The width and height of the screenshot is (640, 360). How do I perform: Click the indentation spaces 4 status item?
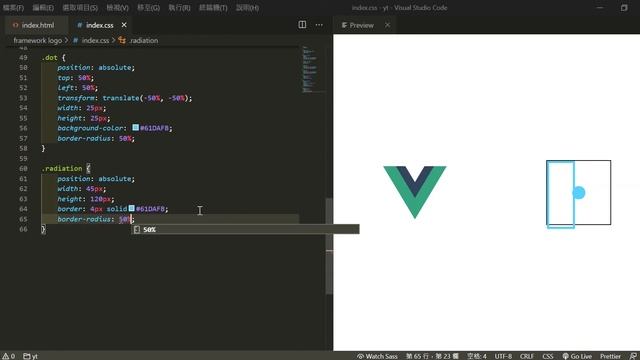[476, 356]
